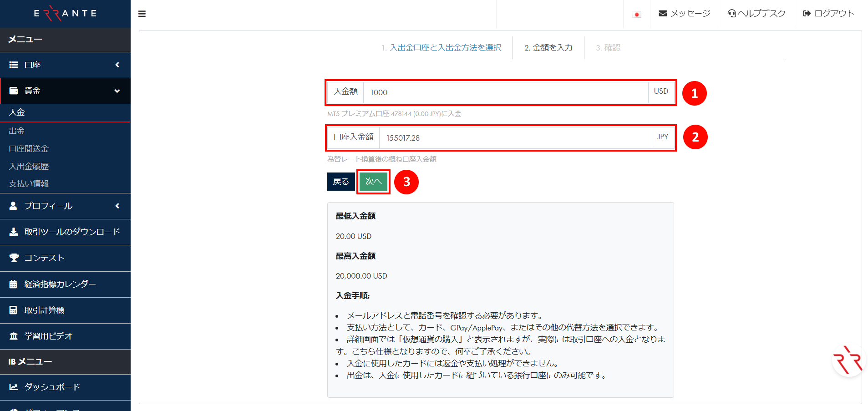
Task: Toggle the hamburger menu at top
Action: 142,14
